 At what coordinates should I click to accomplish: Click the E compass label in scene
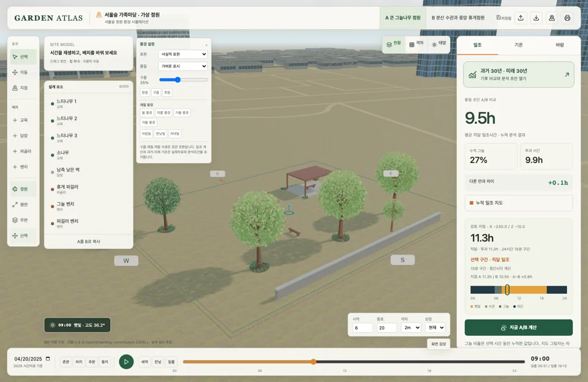coord(391,174)
